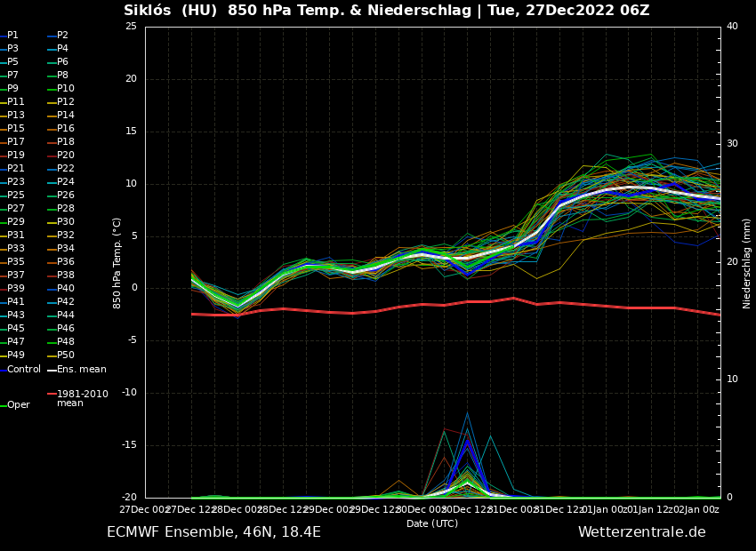
Task: Click the Niederschlag (mm) axis label
Action: pos(747,263)
